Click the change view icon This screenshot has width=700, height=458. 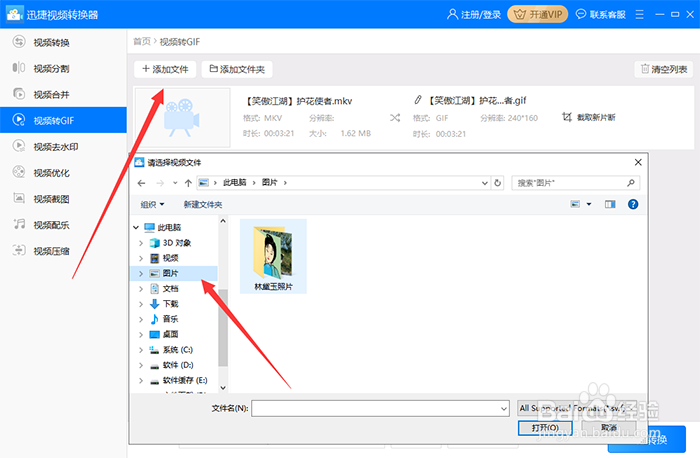[x=575, y=204]
